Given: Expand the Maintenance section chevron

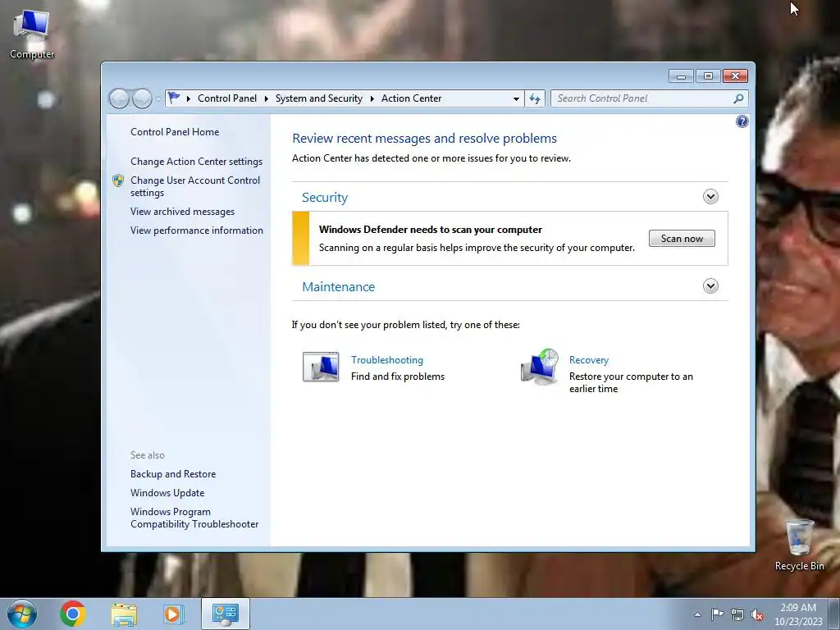Looking at the screenshot, I should (710, 286).
